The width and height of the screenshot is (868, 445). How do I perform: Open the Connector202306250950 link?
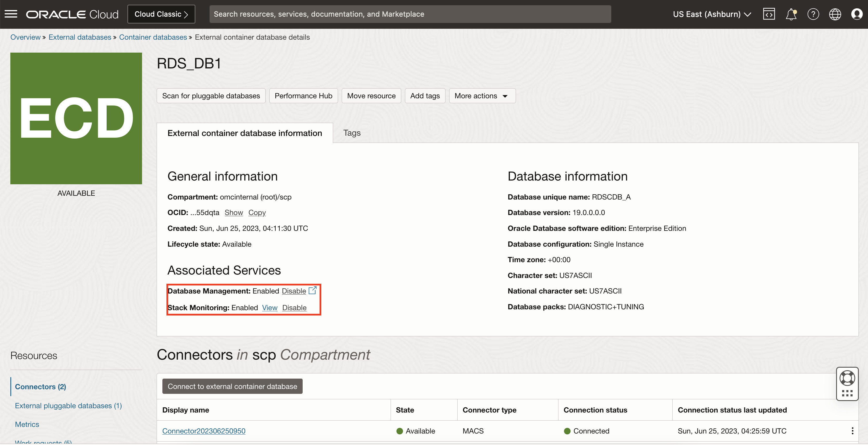[203, 431]
